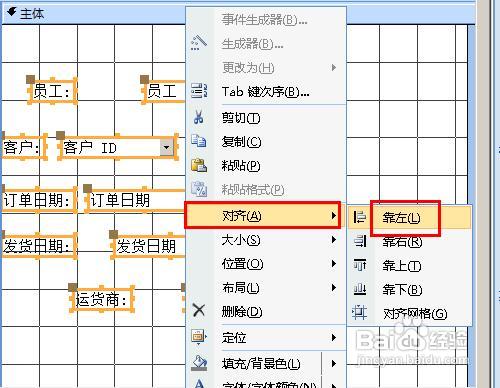
Task: Click the align left icon
Action: [x=360, y=217]
